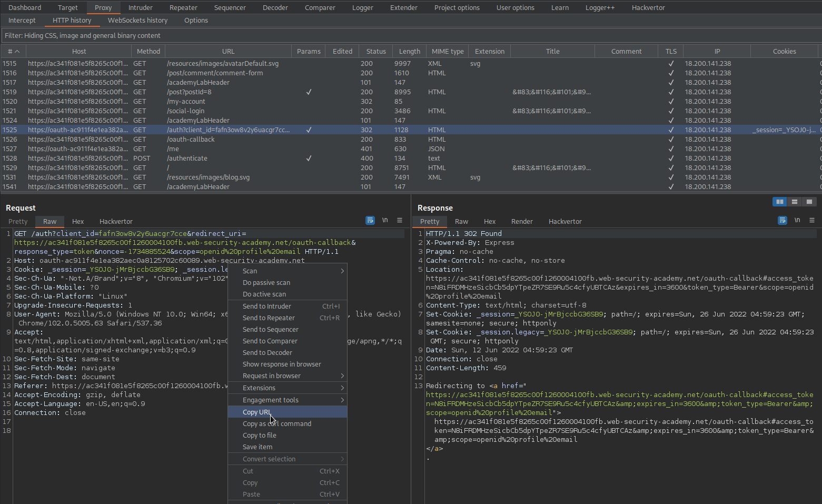The image size is (822, 504).
Task: Sort by URL column header
Action: 229,51
